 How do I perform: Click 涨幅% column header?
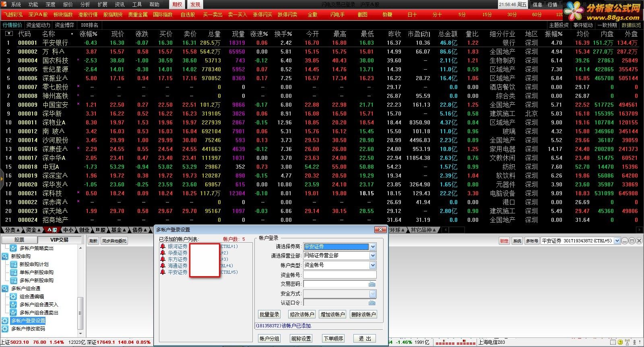(x=88, y=34)
